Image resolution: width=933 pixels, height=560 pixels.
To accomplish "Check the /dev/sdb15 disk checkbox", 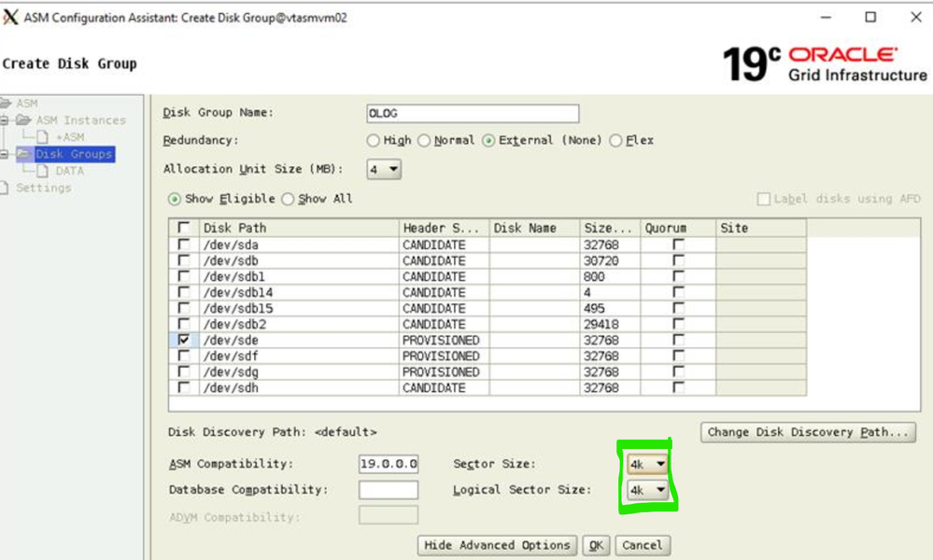I will [x=184, y=308].
